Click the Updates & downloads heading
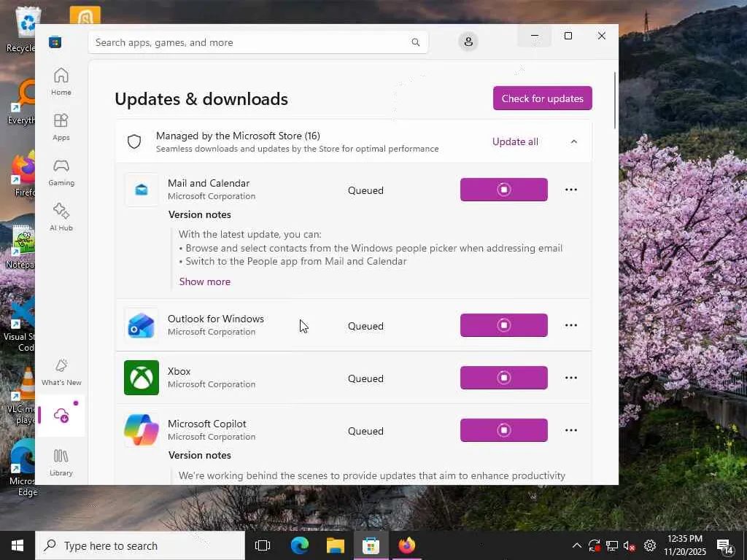The height and width of the screenshot is (560, 747). [201, 99]
